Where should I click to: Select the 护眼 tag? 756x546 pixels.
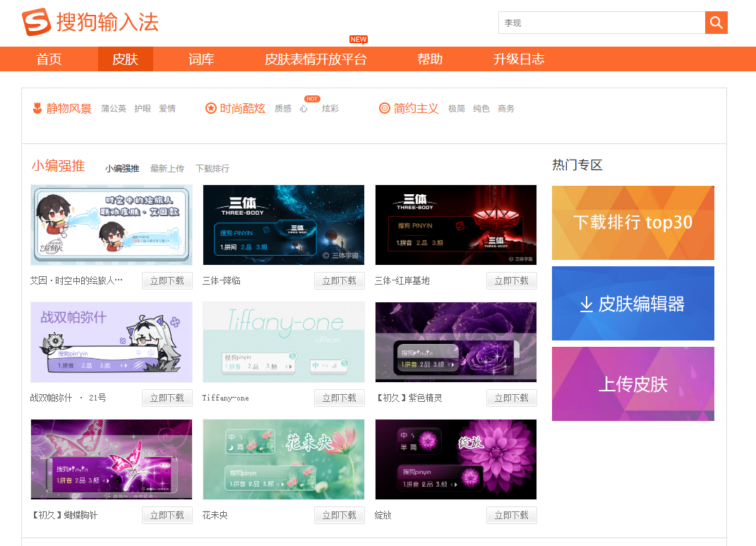coord(143,109)
